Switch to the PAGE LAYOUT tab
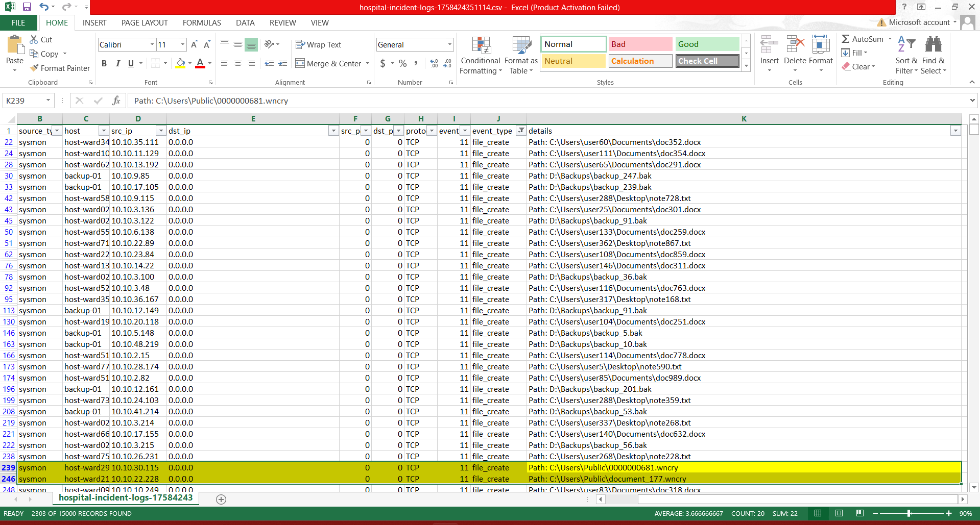Viewport: 980px width, 525px height. click(x=145, y=23)
